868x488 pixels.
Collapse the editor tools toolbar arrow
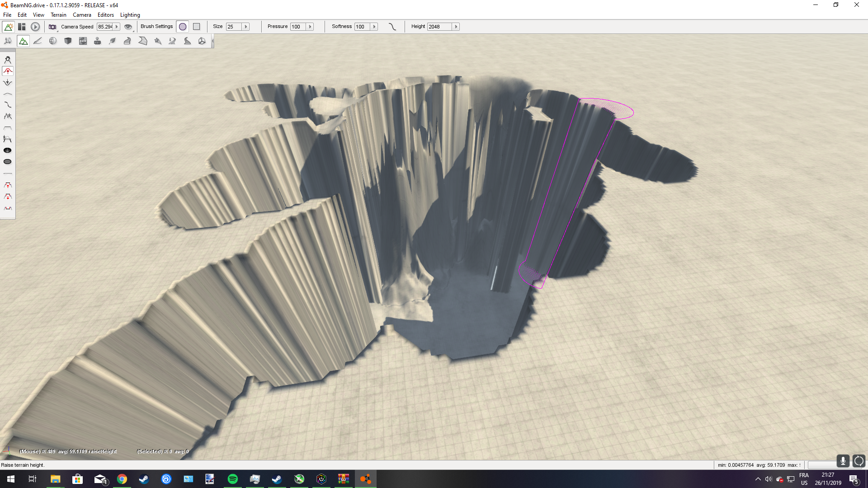[x=212, y=41]
